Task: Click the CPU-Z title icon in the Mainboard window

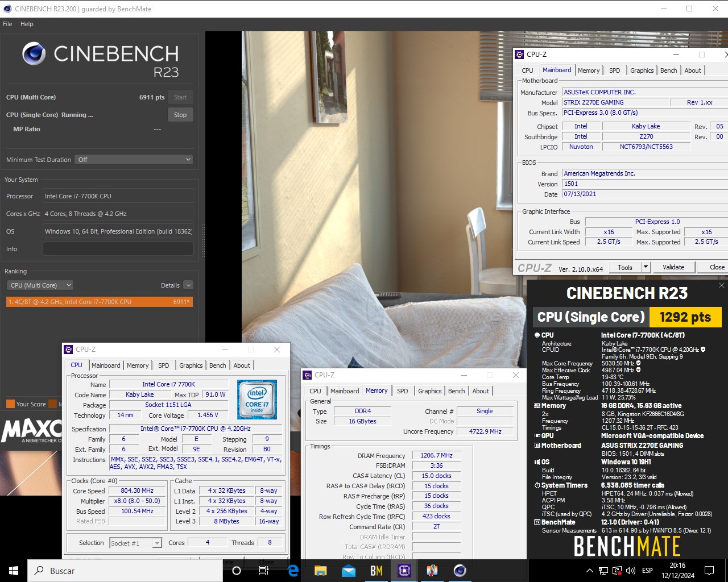Action: 519,55
